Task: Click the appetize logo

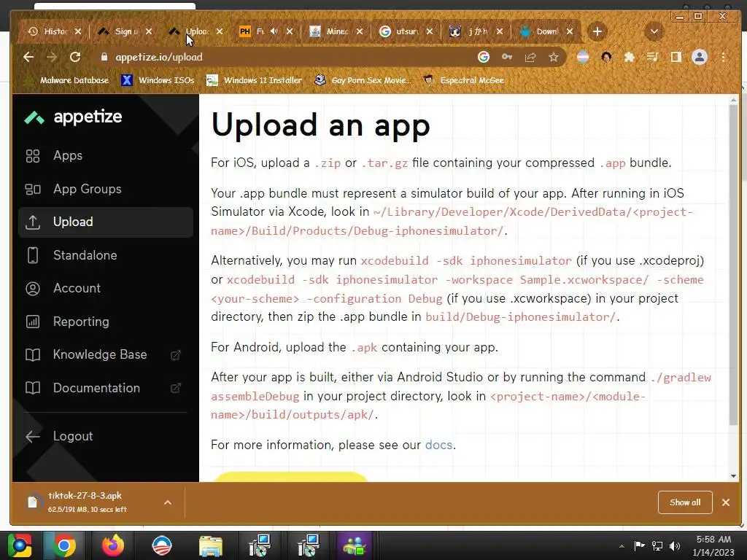Action: [x=74, y=117]
